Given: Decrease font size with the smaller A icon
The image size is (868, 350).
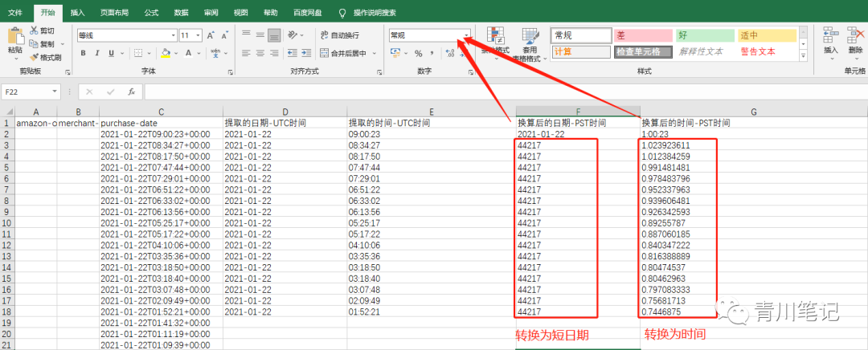Looking at the screenshot, I should [225, 35].
